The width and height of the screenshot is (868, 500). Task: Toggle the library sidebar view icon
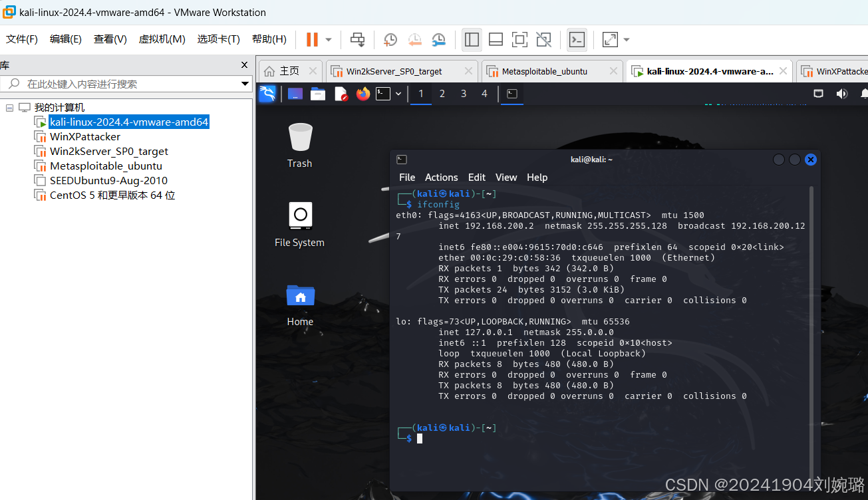click(x=472, y=40)
